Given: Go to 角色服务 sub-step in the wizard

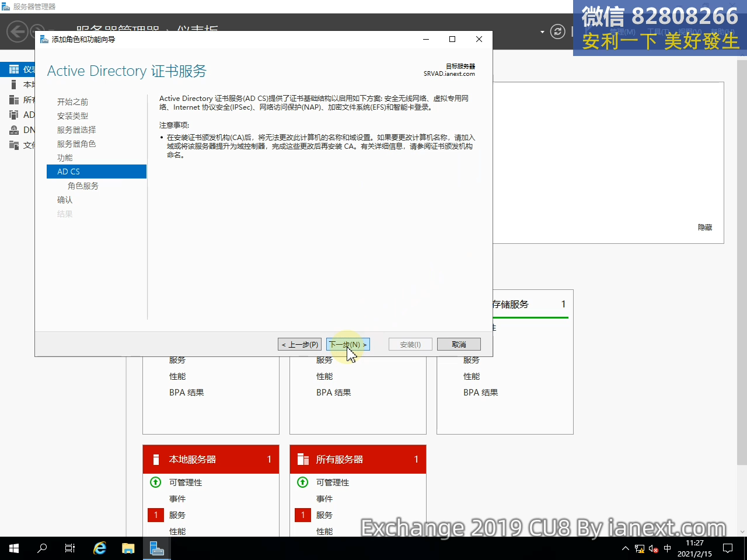Looking at the screenshot, I should [83, 186].
